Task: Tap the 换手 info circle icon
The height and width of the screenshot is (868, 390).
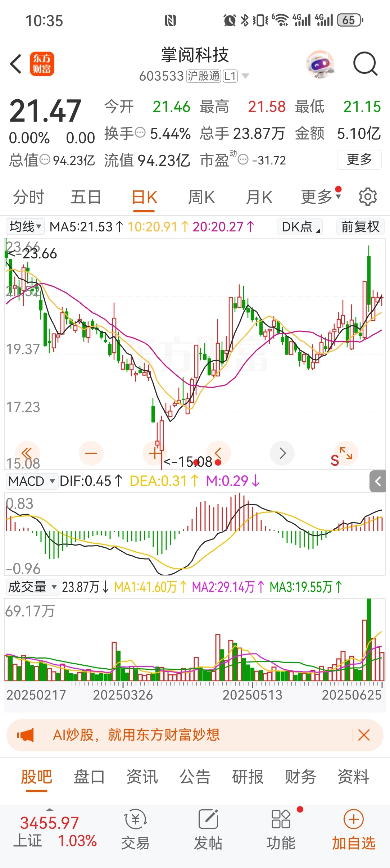Action: [x=140, y=132]
